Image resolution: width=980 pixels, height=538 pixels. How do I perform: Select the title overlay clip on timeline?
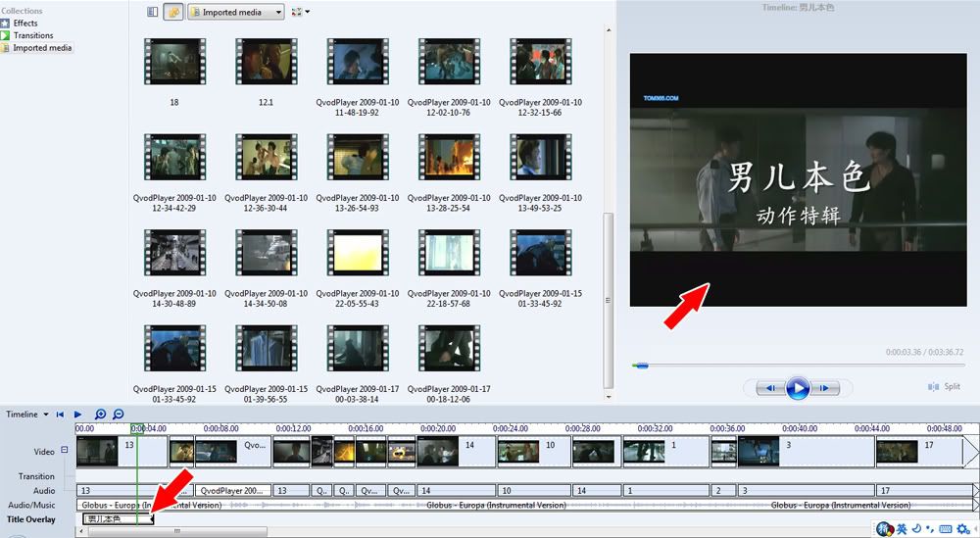118,519
